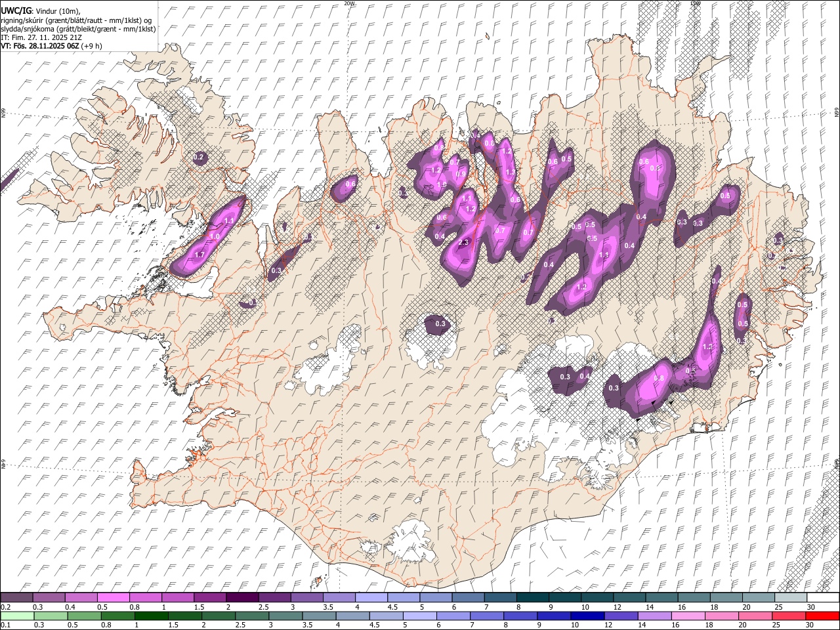Image resolution: width=840 pixels, height=630 pixels.
Task: Pick bright red rain swatch after 30
Action: pyautogui.click(x=823, y=616)
